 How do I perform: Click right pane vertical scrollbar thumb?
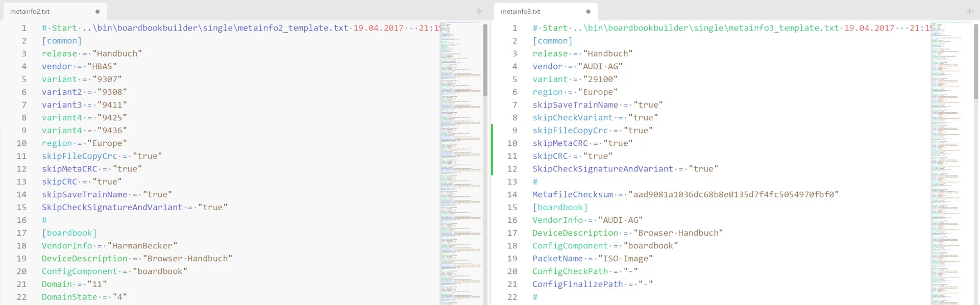pyautogui.click(x=976, y=61)
